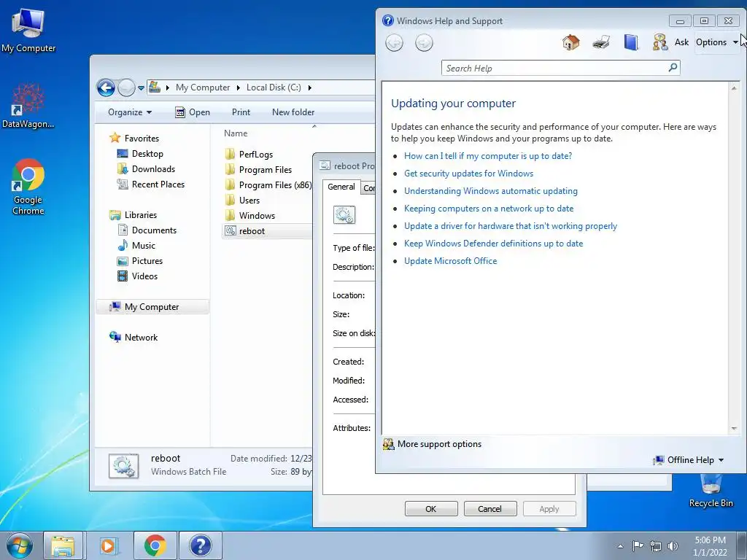Click Print in Explorer toolbar

(241, 112)
